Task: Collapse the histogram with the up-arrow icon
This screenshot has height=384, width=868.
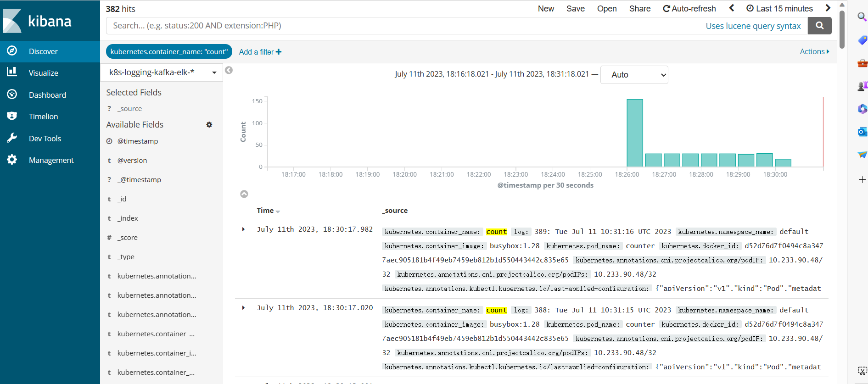Action: coord(244,194)
